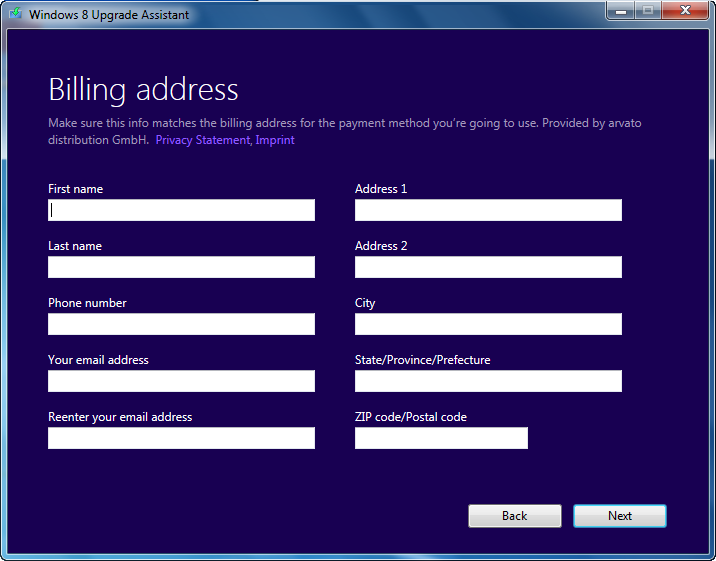Click the 'Address 2' label
The width and height of the screenshot is (716, 561).
pyautogui.click(x=381, y=246)
